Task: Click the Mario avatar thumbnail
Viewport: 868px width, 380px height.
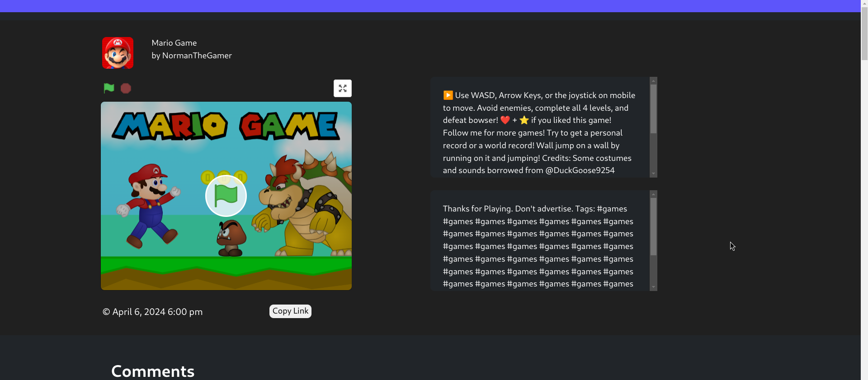Action: tap(118, 53)
